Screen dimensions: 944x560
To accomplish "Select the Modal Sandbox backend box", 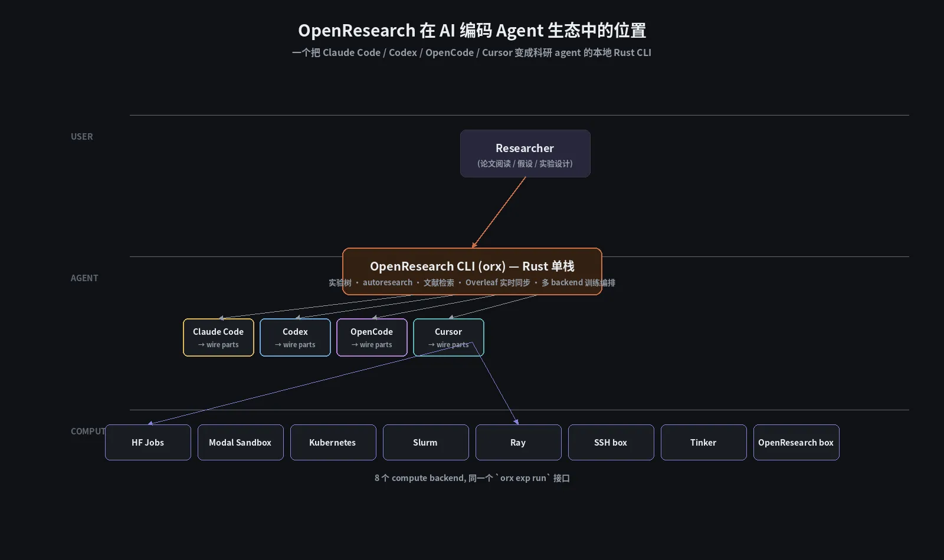I will click(x=241, y=442).
